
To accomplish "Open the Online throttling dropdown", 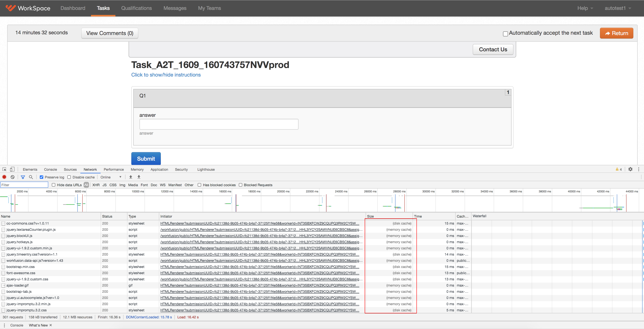I will click(x=111, y=177).
